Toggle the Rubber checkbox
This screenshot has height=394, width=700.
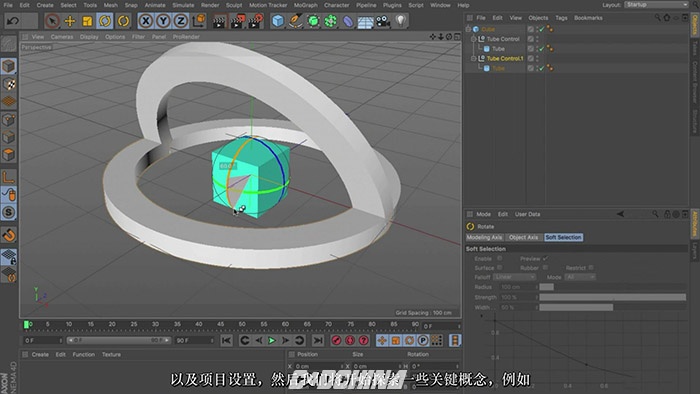pos(545,268)
